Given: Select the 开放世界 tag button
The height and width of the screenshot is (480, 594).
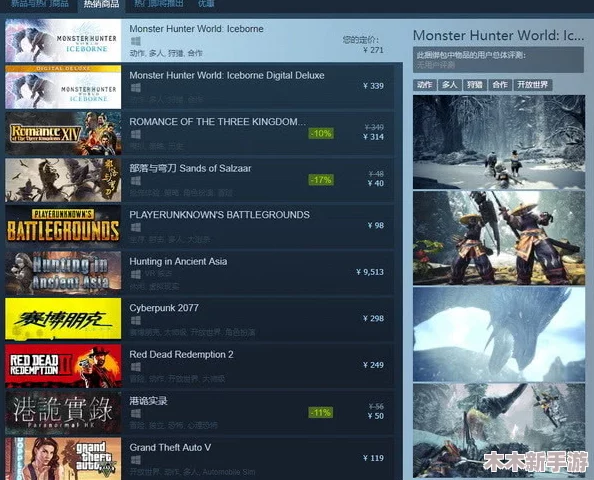Looking at the screenshot, I should pyautogui.click(x=533, y=85).
